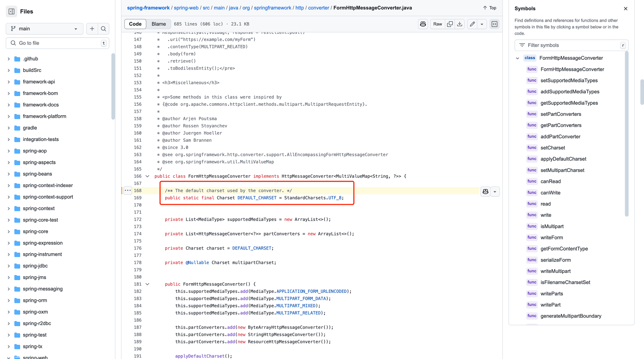644x359 pixels.
Task: Open more edit options dropdown arrow
Action: tap(482, 24)
